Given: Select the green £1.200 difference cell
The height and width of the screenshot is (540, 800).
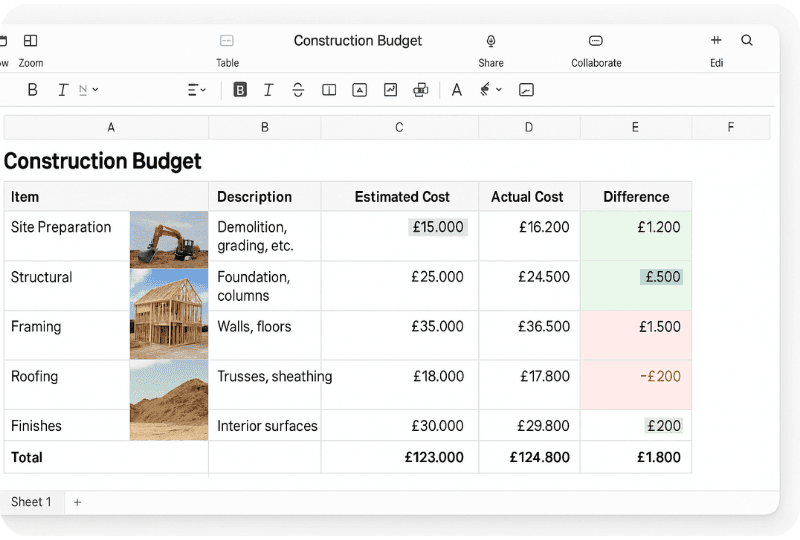Looking at the screenshot, I should click(x=636, y=236).
